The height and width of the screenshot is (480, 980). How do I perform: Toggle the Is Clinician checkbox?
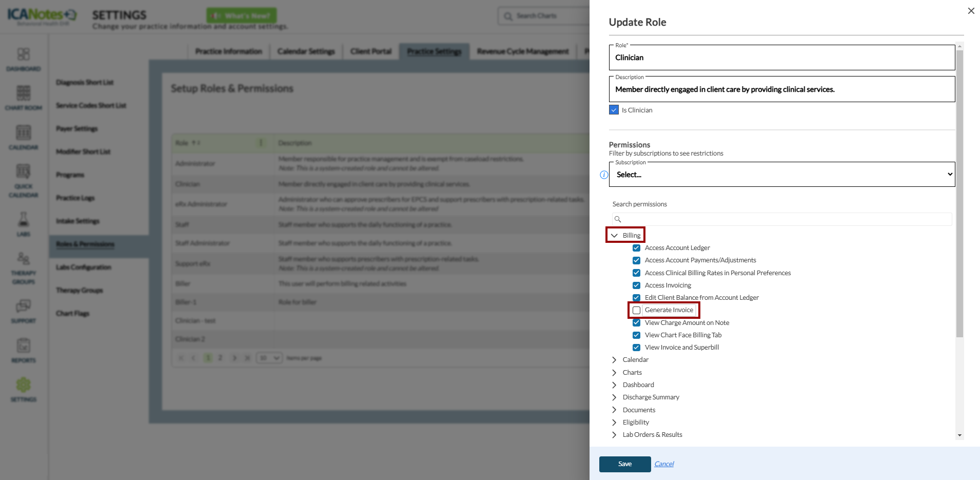(614, 110)
